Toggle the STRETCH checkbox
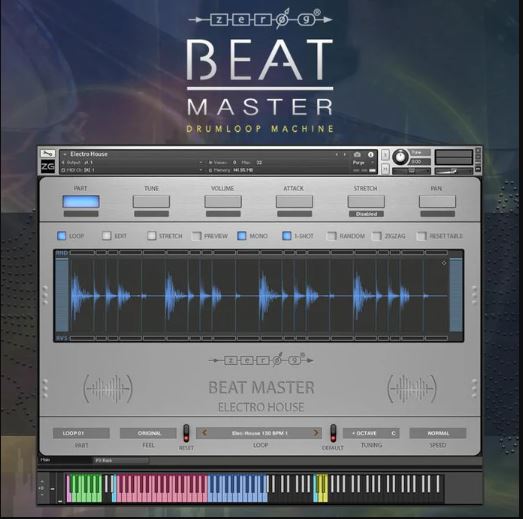 click(x=151, y=235)
